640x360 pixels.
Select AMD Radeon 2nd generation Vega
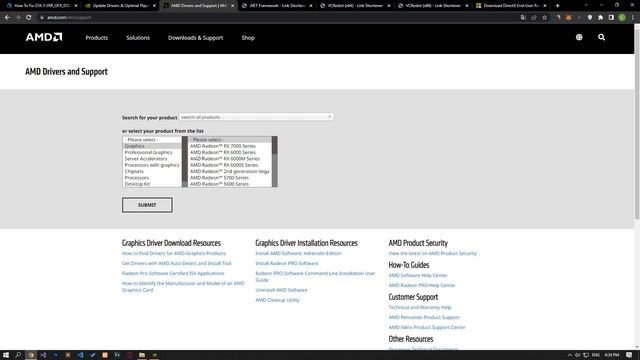click(x=230, y=171)
